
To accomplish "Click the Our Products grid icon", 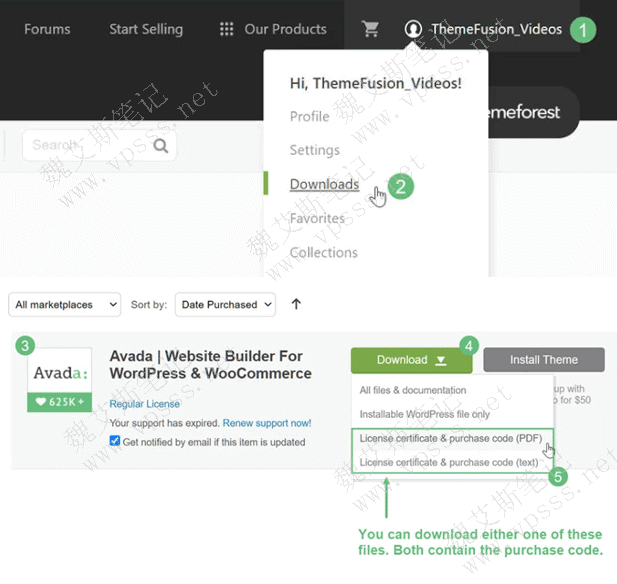I will [227, 29].
